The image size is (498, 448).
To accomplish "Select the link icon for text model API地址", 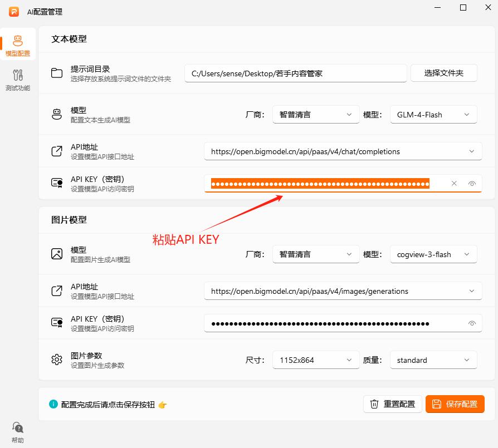I will click(x=56, y=151).
